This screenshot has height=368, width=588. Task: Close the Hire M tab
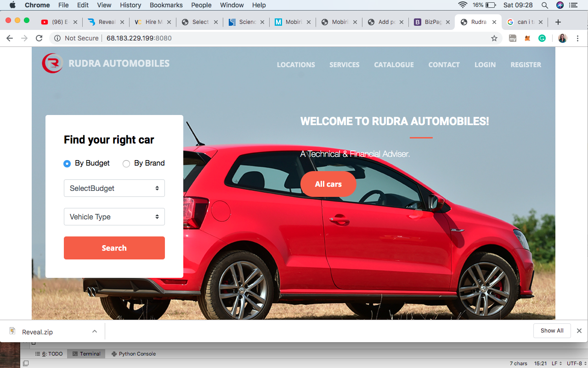point(169,22)
